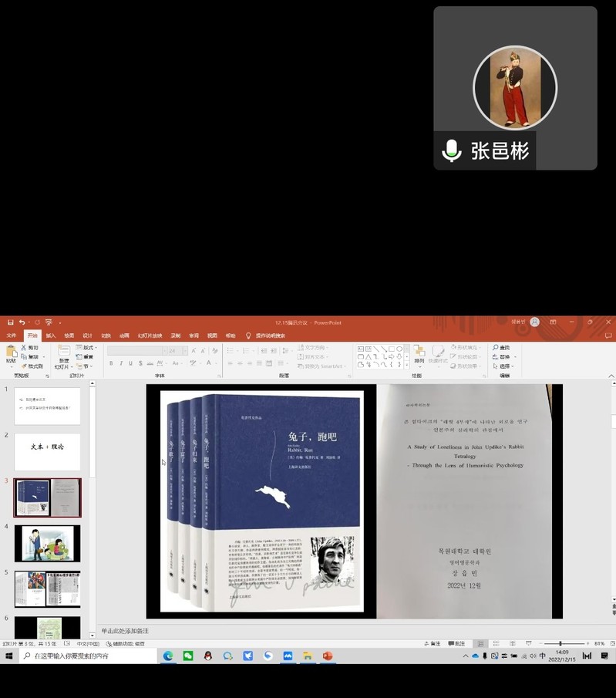Open WeChat from the taskbar

tap(188, 656)
